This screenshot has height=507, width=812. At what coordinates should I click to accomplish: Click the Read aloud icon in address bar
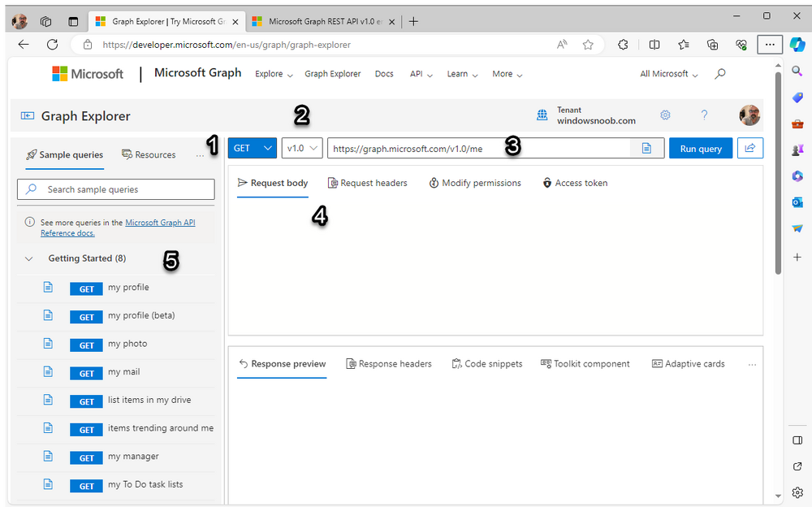click(x=562, y=45)
